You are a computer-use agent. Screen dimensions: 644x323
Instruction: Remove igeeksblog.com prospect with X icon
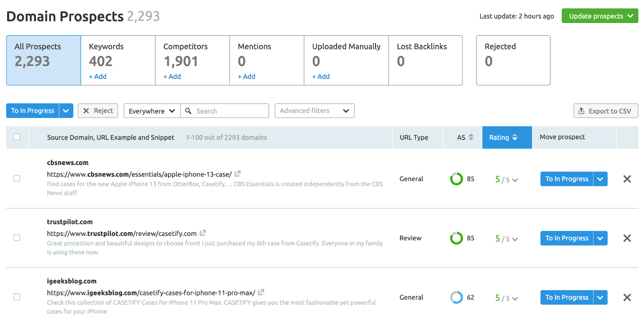(x=627, y=297)
